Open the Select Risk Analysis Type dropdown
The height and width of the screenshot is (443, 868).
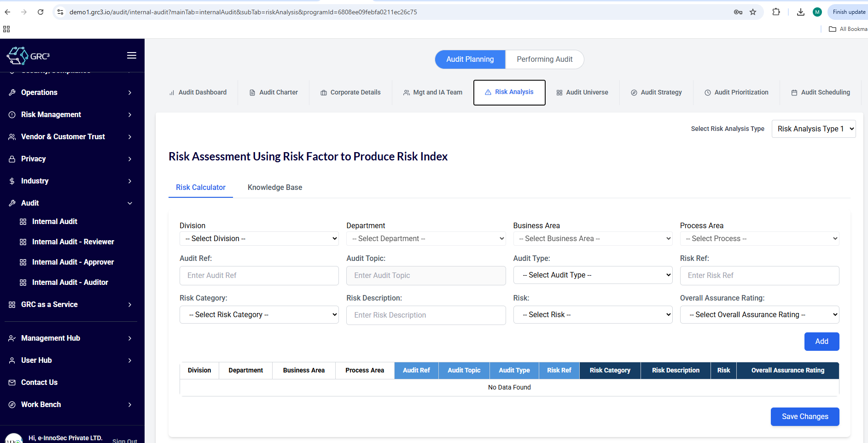(x=813, y=129)
